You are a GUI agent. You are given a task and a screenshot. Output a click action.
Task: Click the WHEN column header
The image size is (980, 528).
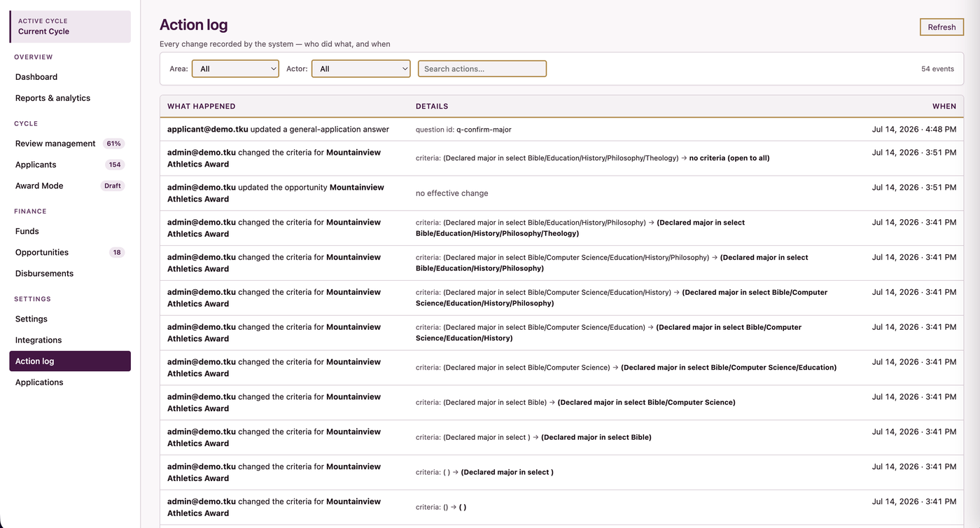944,106
